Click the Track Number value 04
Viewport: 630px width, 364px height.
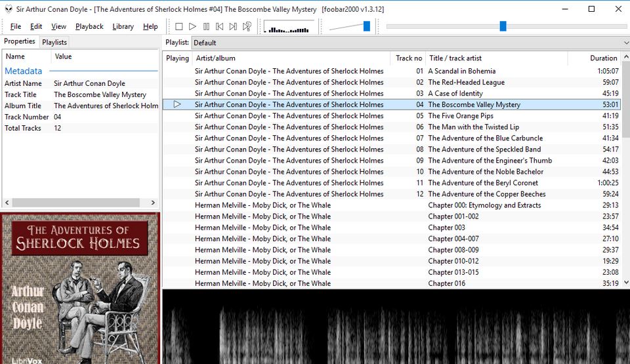(x=58, y=117)
